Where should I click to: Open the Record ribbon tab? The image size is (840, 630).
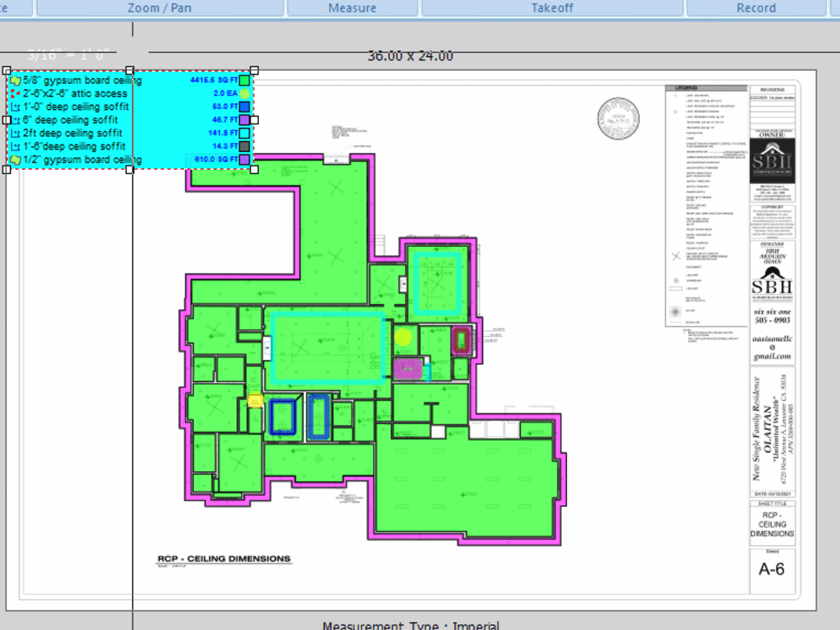(x=756, y=8)
